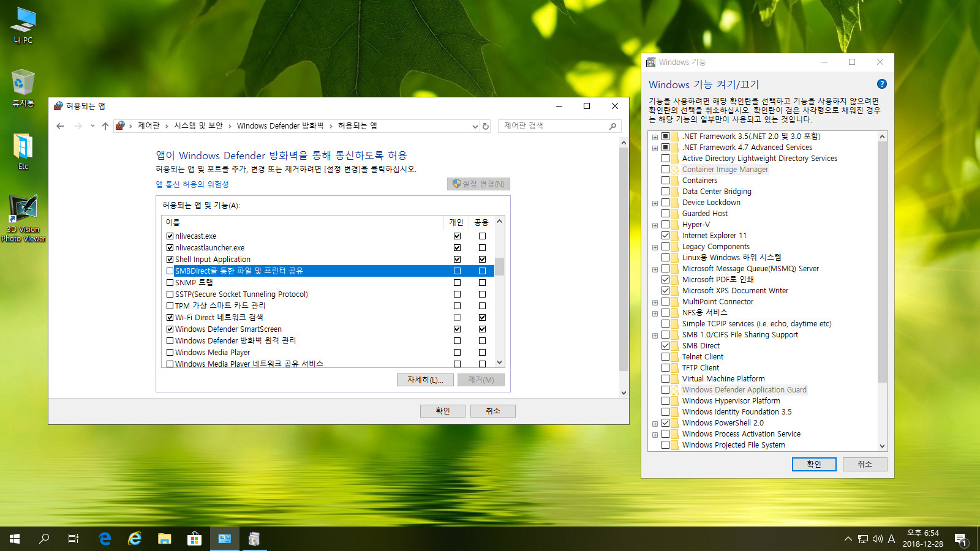This screenshot has height=551, width=980.
Task: Click the volume speaker tray icon
Action: [x=877, y=539]
